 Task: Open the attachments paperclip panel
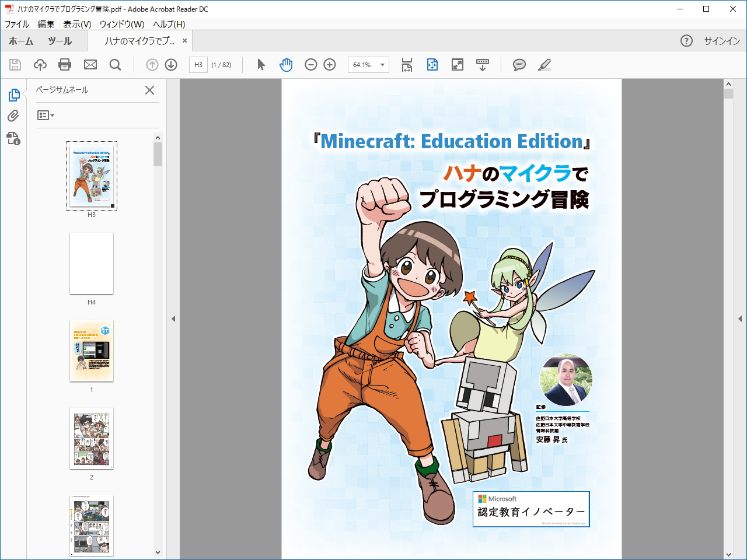click(14, 116)
